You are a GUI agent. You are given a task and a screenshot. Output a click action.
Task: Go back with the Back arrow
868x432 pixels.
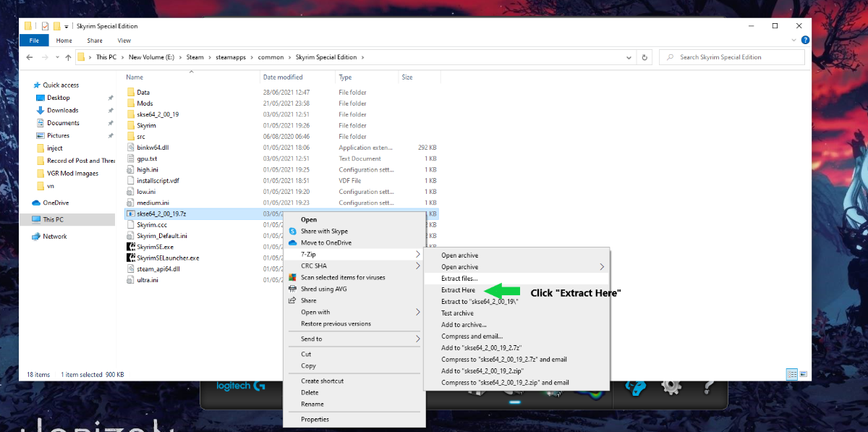(30, 57)
